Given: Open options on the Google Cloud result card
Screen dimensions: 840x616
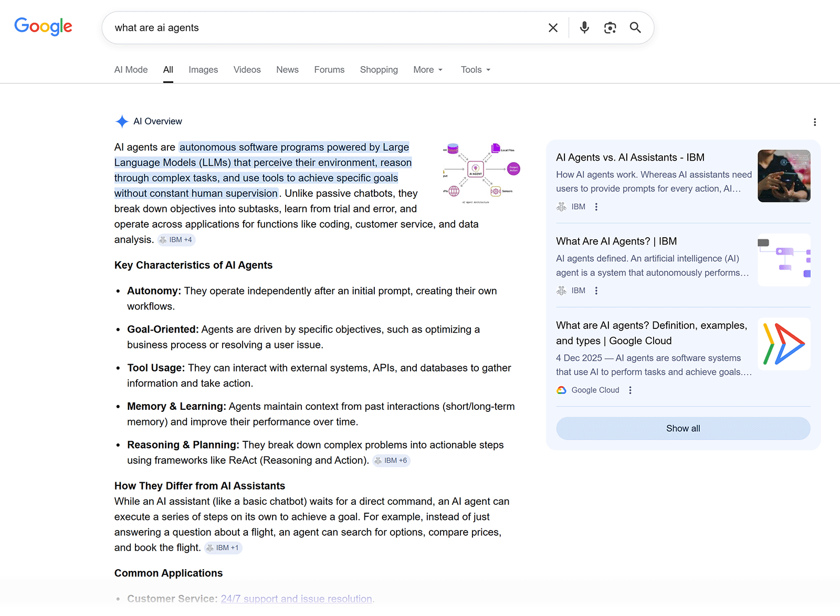Looking at the screenshot, I should [630, 390].
